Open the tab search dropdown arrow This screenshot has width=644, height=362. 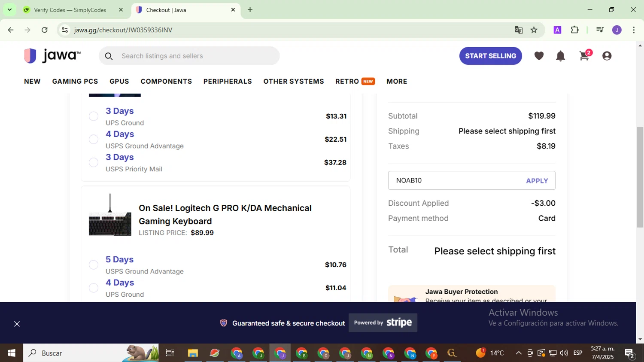[x=9, y=9]
